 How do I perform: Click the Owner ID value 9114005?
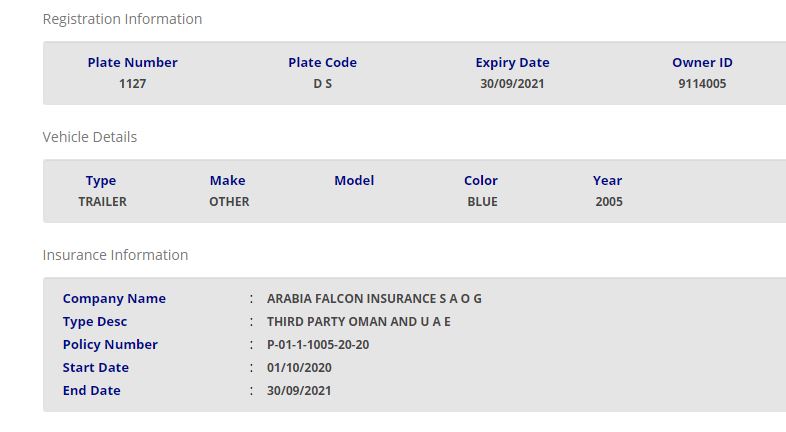(702, 84)
